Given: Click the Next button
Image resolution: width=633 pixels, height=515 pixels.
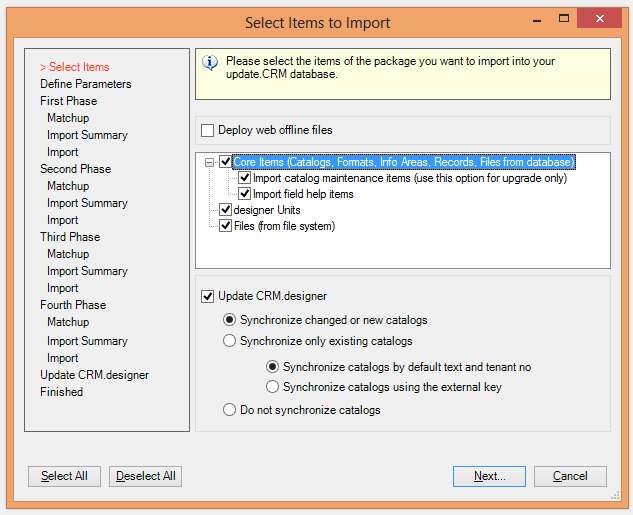Looking at the screenshot, I should [x=489, y=476].
